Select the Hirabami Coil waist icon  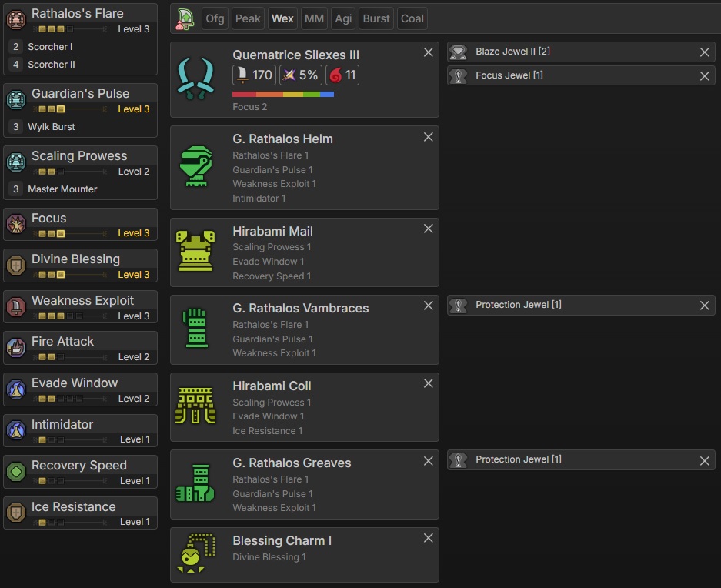click(196, 406)
